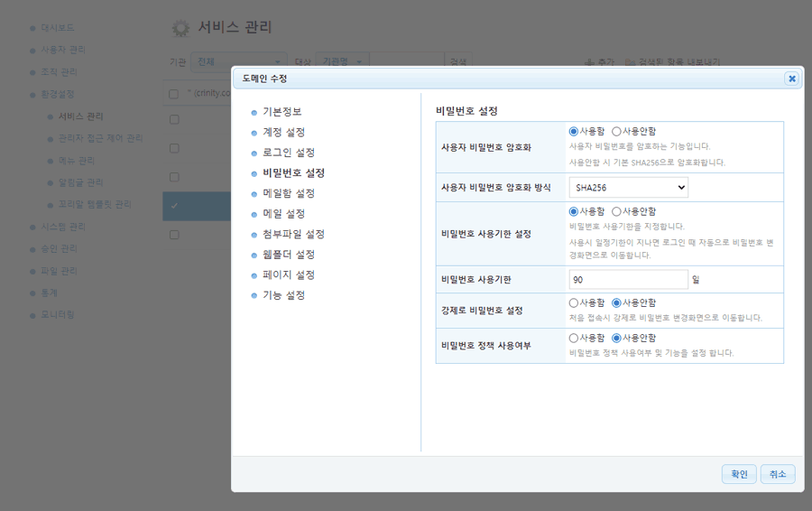
Task: Open 꼬리말 템플릿 관리 in sidebar
Action: coord(95,204)
